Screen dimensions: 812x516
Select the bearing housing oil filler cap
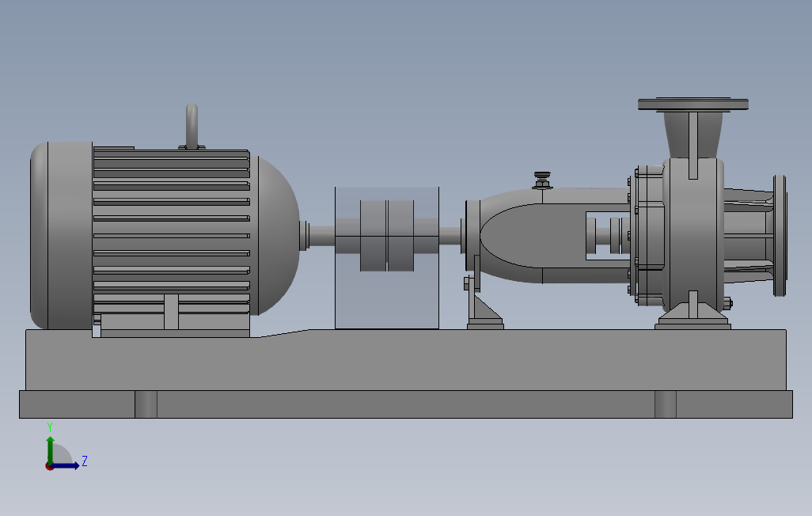[542, 179]
